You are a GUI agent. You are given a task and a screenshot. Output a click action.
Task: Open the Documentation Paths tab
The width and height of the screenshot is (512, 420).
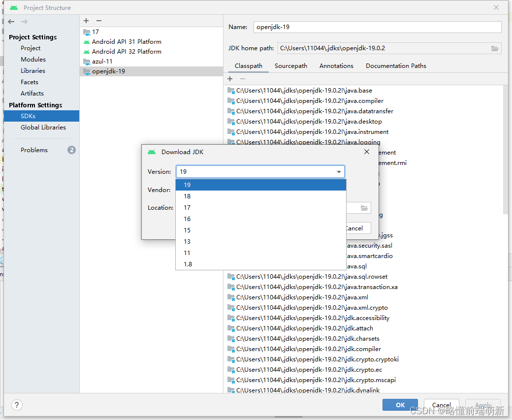396,65
